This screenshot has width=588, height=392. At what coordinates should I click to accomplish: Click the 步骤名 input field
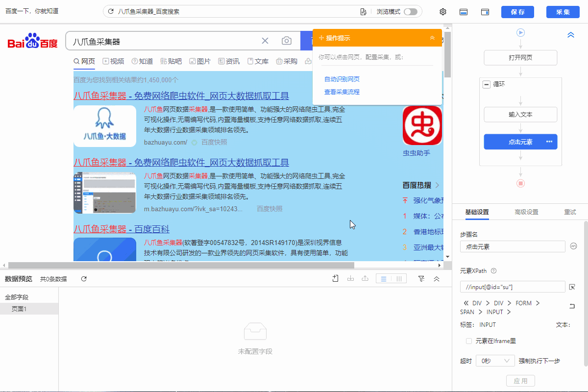(x=513, y=246)
